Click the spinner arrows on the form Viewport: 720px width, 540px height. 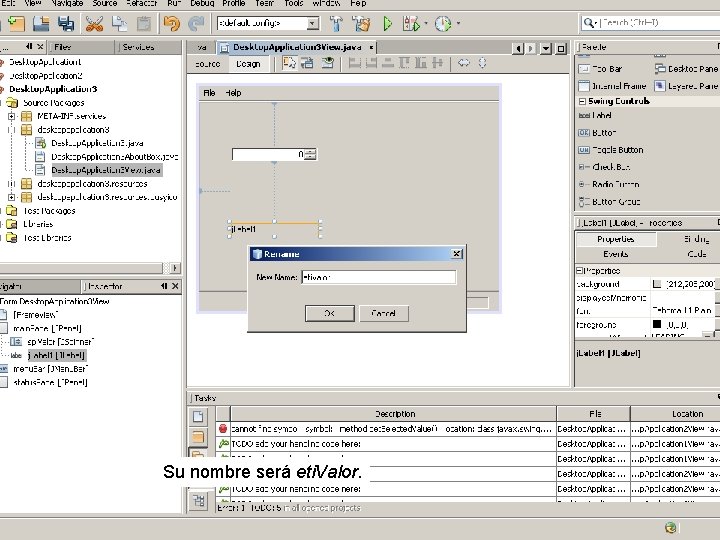click(311, 155)
